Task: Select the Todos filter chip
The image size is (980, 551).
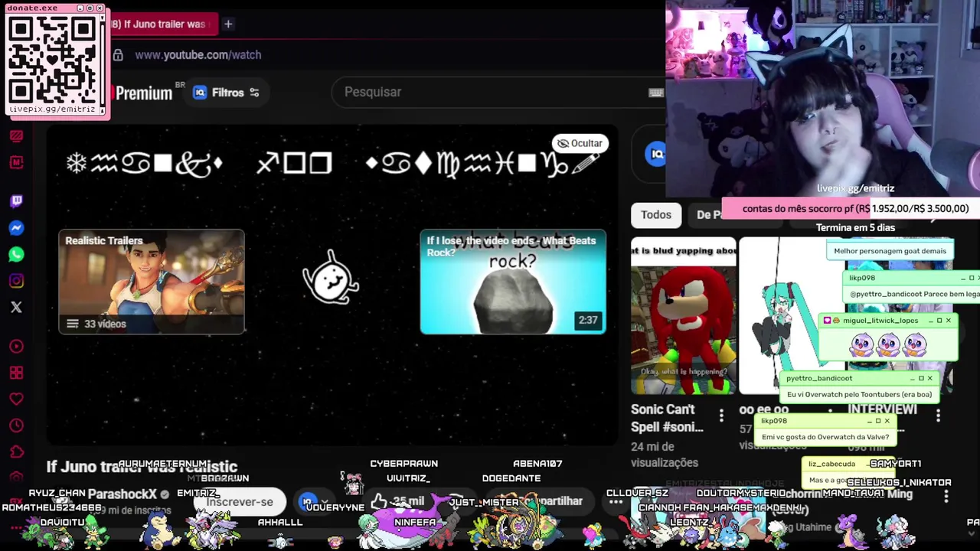Action: click(x=656, y=215)
